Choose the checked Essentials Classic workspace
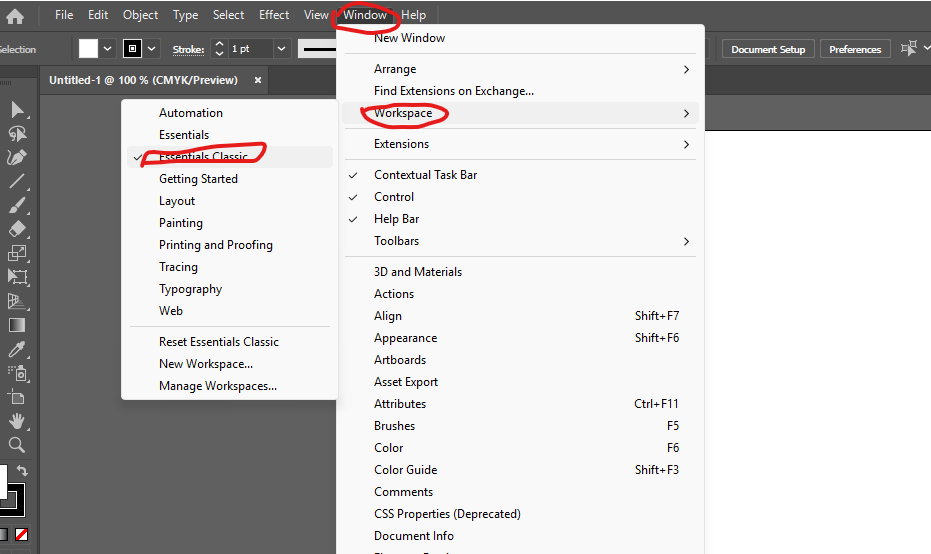 point(230,157)
